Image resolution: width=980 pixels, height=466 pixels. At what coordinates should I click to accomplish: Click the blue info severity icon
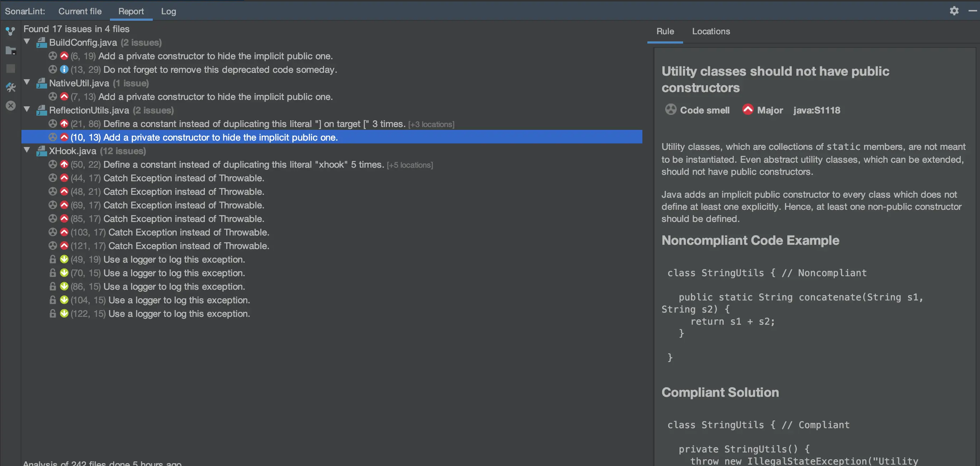pyautogui.click(x=64, y=70)
